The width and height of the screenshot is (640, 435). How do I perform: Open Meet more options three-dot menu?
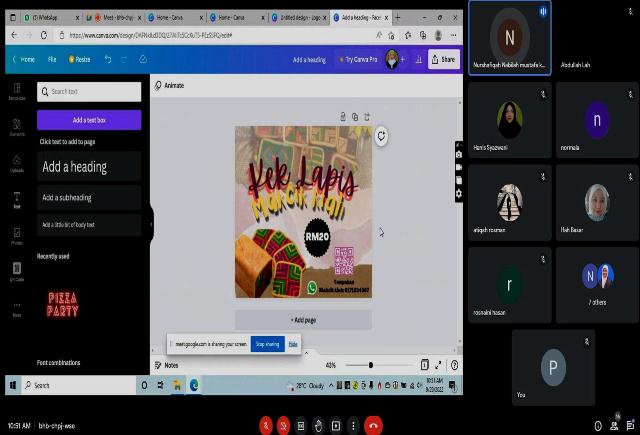[x=353, y=424]
